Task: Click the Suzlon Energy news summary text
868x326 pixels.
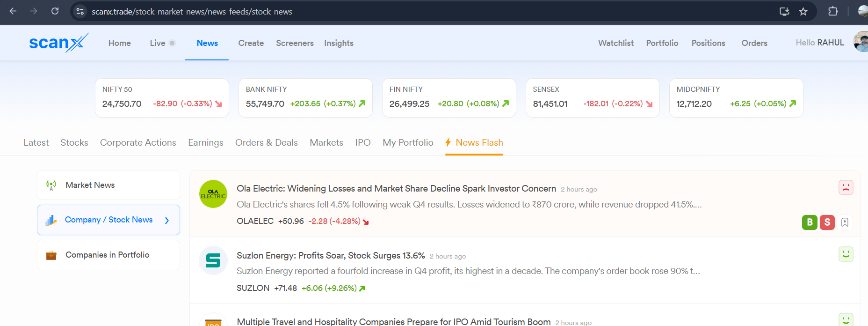Action: coord(468,271)
